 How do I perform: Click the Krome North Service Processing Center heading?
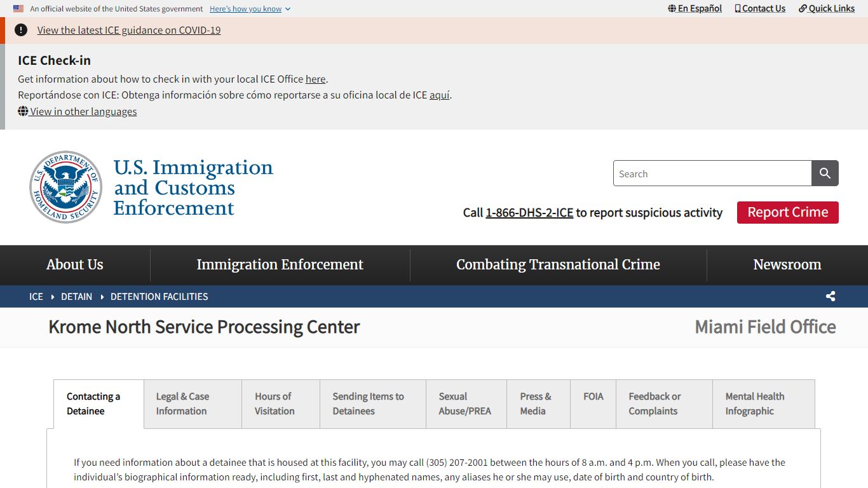[x=204, y=327]
